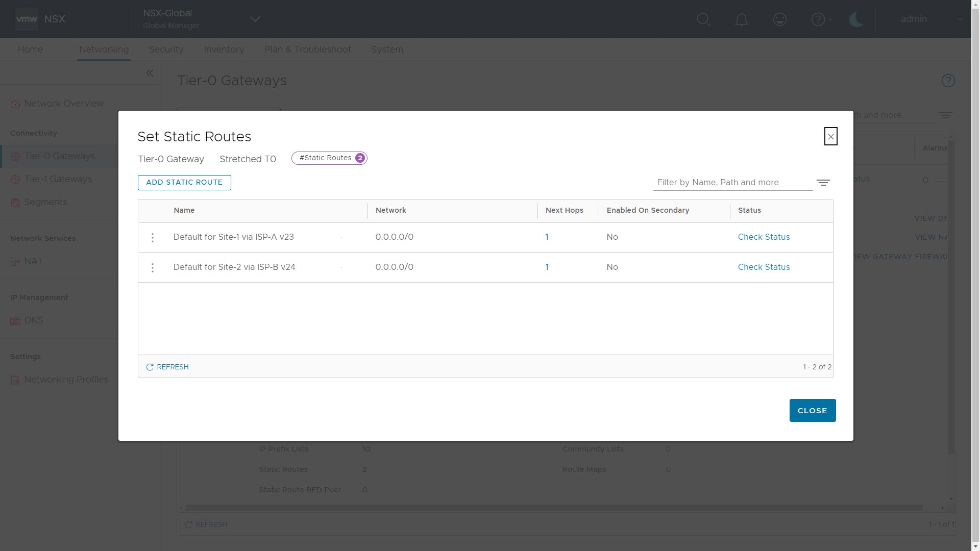This screenshot has height=551, width=980.
Task: Toggle dark mode moon icon
Action: point(856,19)
